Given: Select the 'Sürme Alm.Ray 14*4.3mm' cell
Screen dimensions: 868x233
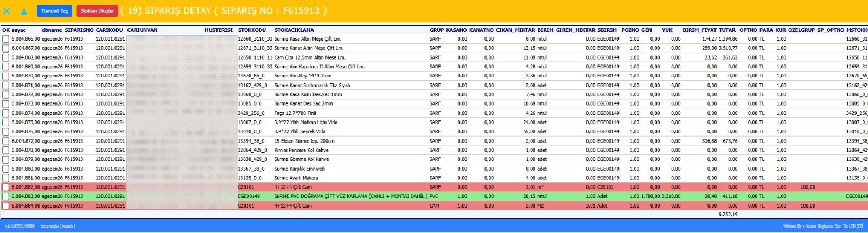Looking at the screenshot, I should 303,76.
